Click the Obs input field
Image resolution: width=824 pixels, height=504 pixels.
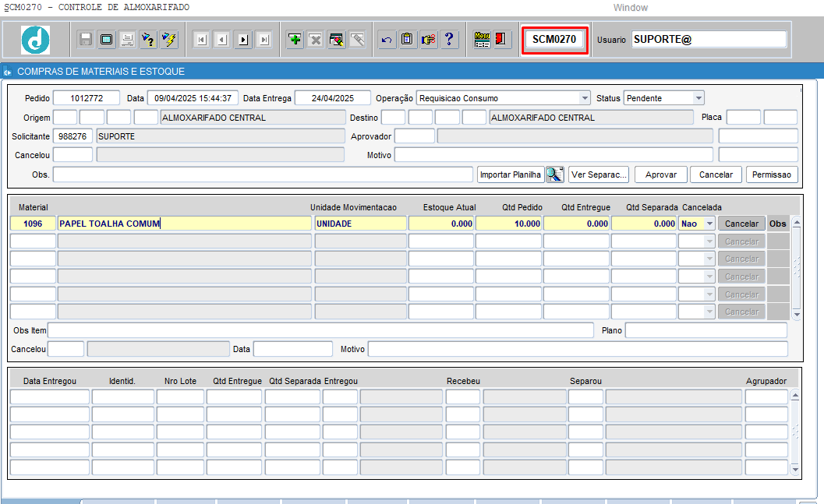pyautogui.click(x=263, y=174)
